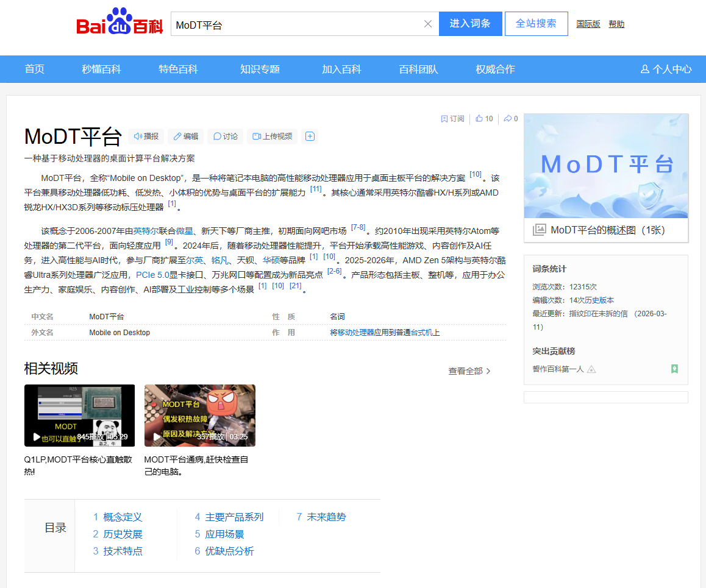Open 加入百科 navigation item
Screen dimensions: 706x588
(341, 69)
